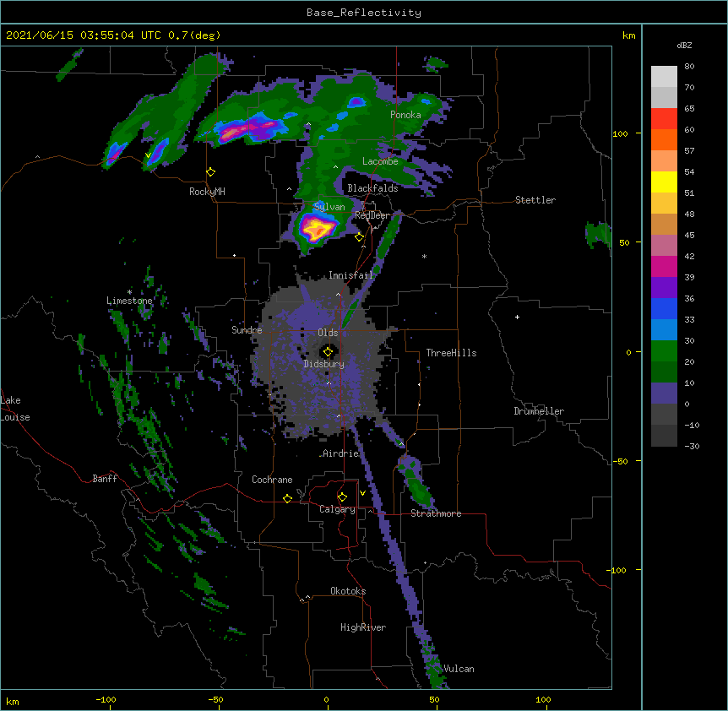Click the Limestone label
728x711 pixels.
tap(129, 301)
